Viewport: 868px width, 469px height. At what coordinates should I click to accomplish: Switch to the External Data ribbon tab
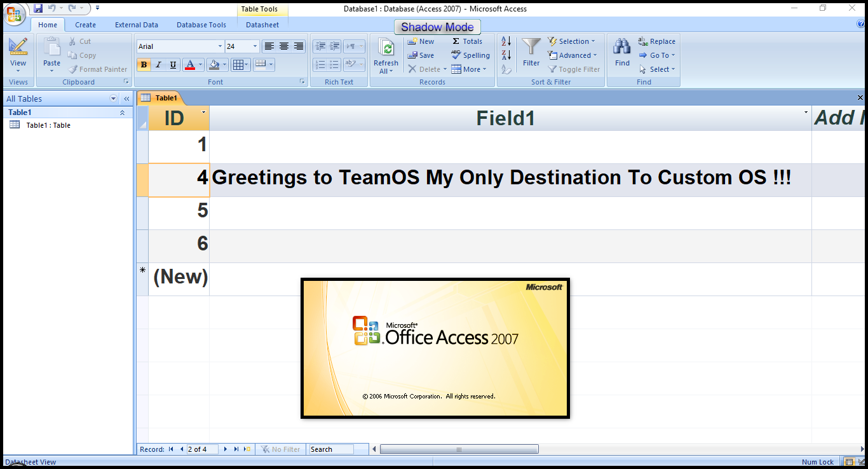tap(137, 25)
